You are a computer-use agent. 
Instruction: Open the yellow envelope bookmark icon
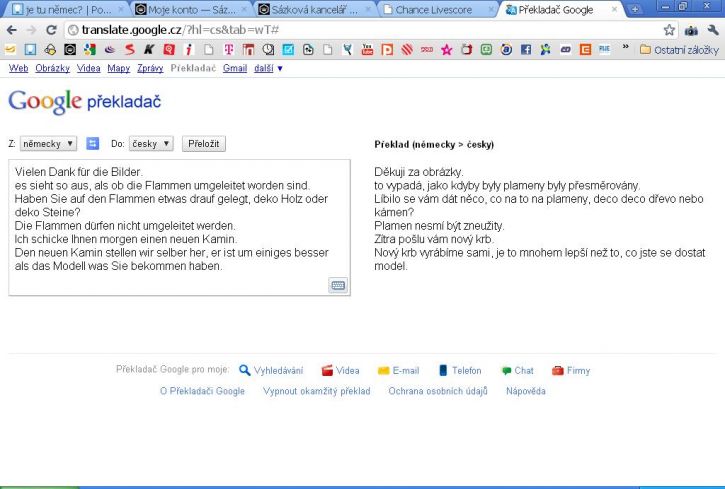click(x=10, y=49)
